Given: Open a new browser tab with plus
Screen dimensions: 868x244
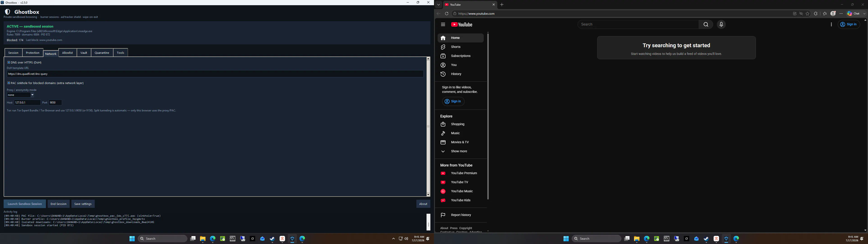Looking at the screenshot, I should pos(502,5).
